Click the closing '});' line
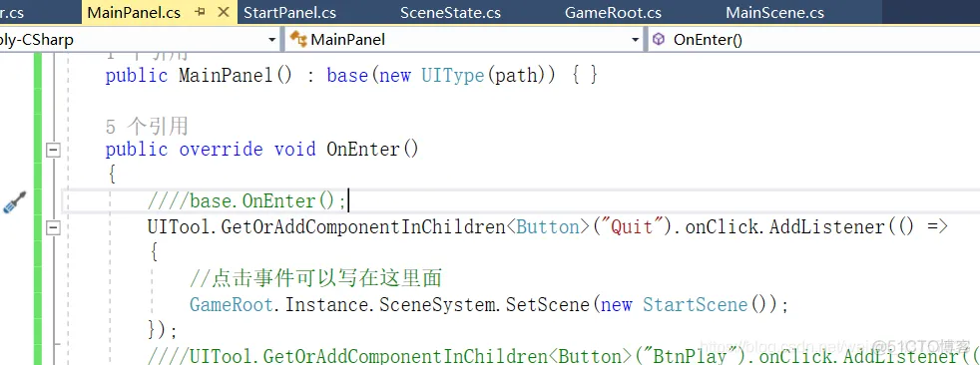 pos(163,330)
